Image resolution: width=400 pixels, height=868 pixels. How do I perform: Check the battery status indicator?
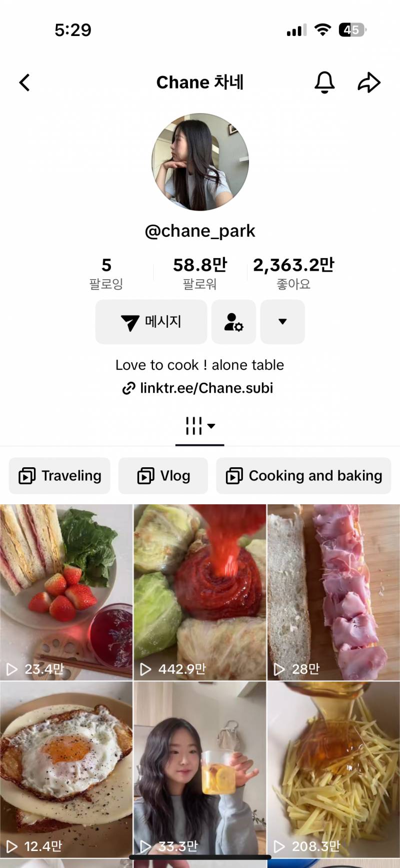352,30
